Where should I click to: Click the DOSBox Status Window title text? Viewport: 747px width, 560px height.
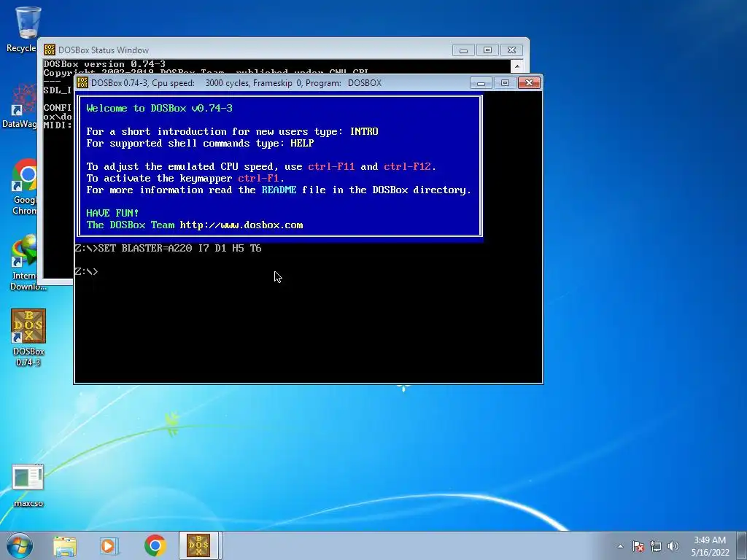[x=104, y=50]
